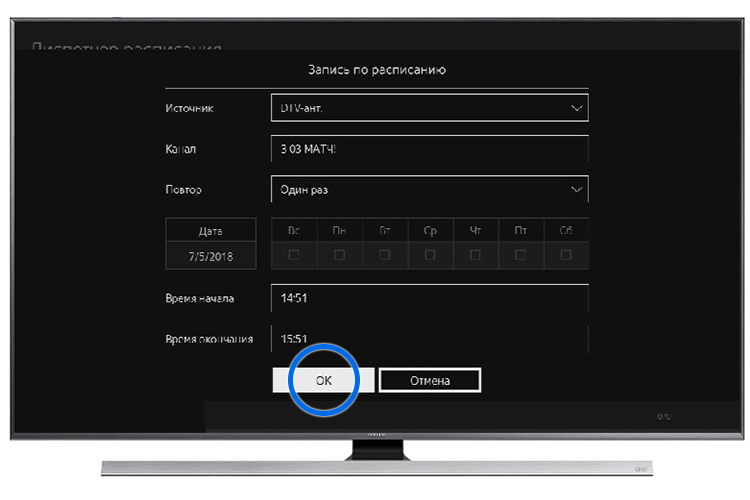Click the chevron arrow in the Повтор field
750x500 pixels.
(x=575, y=188)
